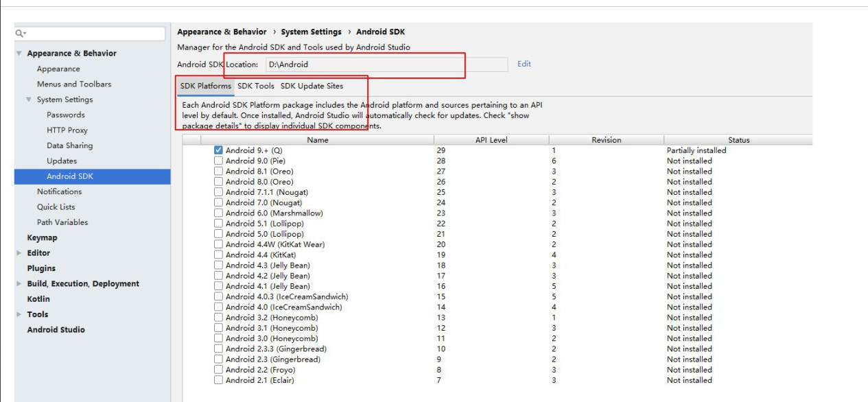Select Path Variables in the sidebar

click(x=62, y=222)
